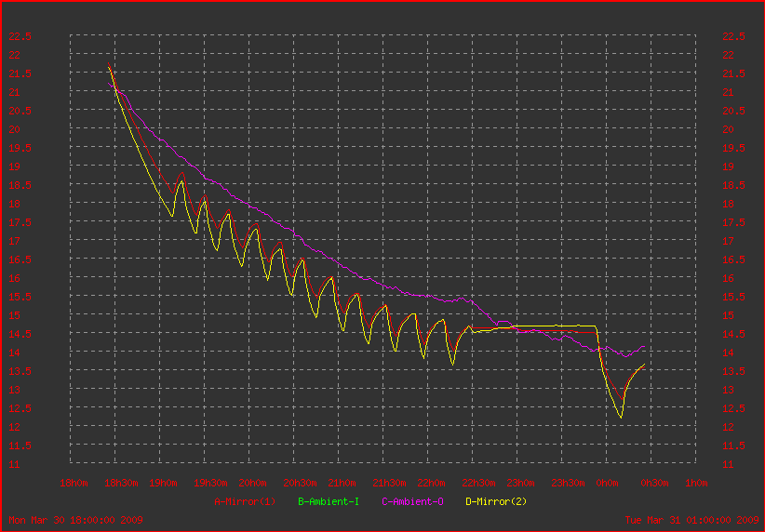Select the 13.5 label on the left axis
This screenshot has height=532, width=765.
click(20, 371)
